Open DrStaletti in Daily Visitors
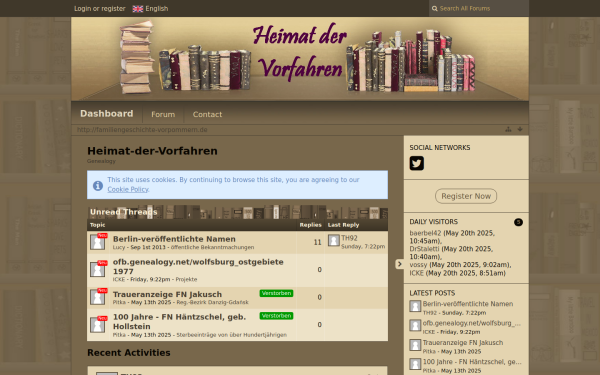The width and height of the screenshot is (600, 375). pyautogui.click(x=424, y=249)
